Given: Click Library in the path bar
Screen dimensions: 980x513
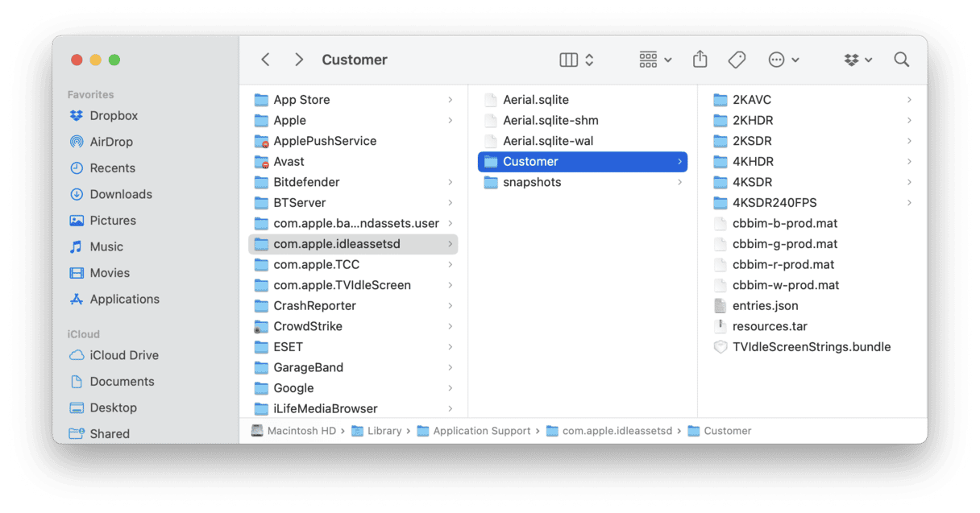Looking at the screenshot, I should [x=384, y=431].
